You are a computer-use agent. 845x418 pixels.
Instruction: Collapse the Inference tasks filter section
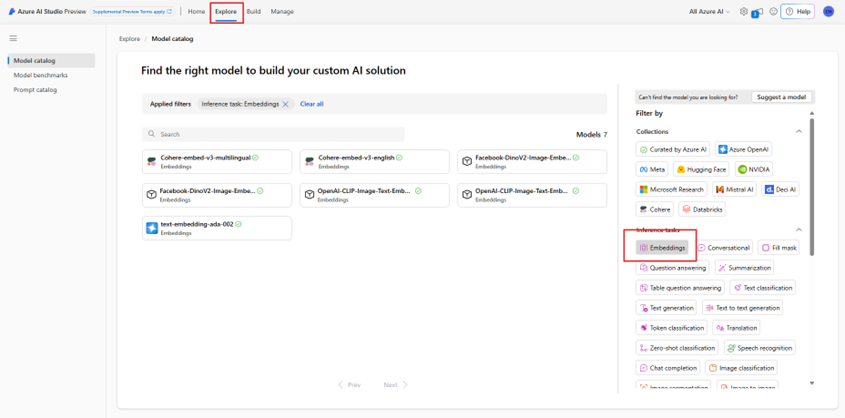tap(798, 230)
